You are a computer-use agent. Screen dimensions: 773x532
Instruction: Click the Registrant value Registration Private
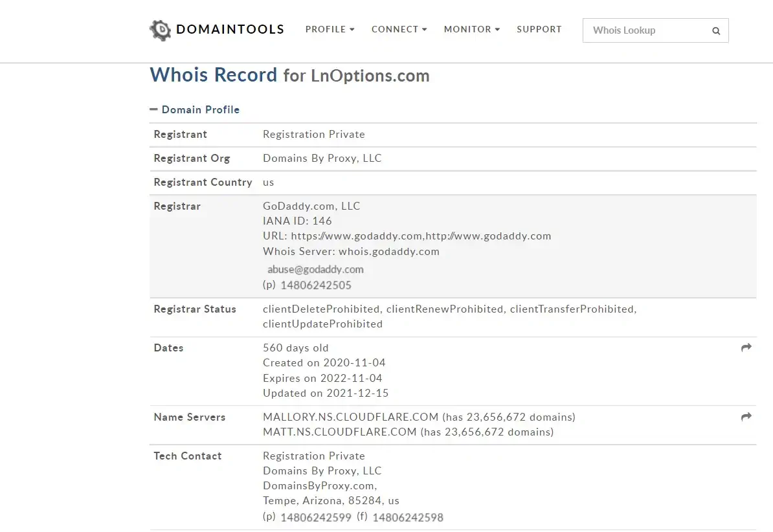(x=314, y=134)
